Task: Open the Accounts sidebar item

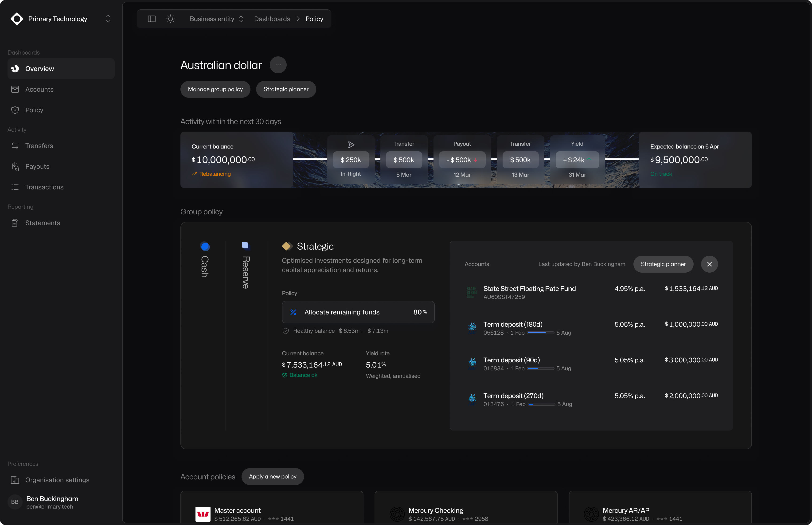Action: tap(39, 89)
